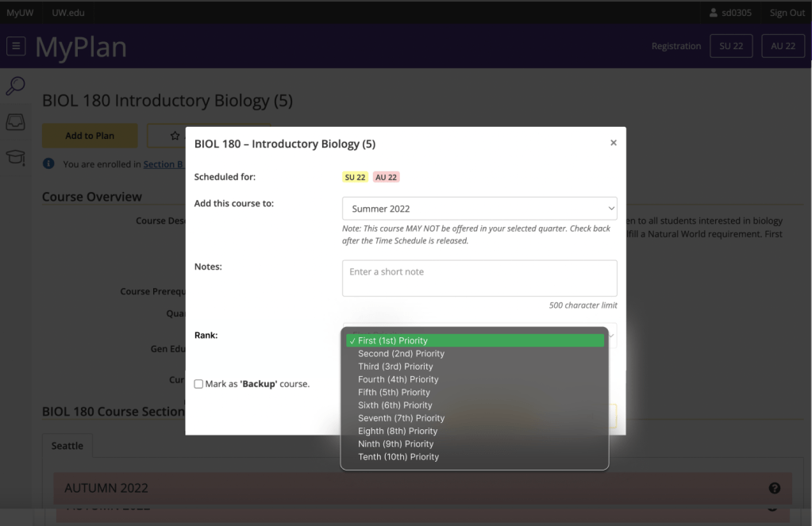Pick Tenth (10th) Priority rank
This screenshot has height=526, width=812.
398,457
